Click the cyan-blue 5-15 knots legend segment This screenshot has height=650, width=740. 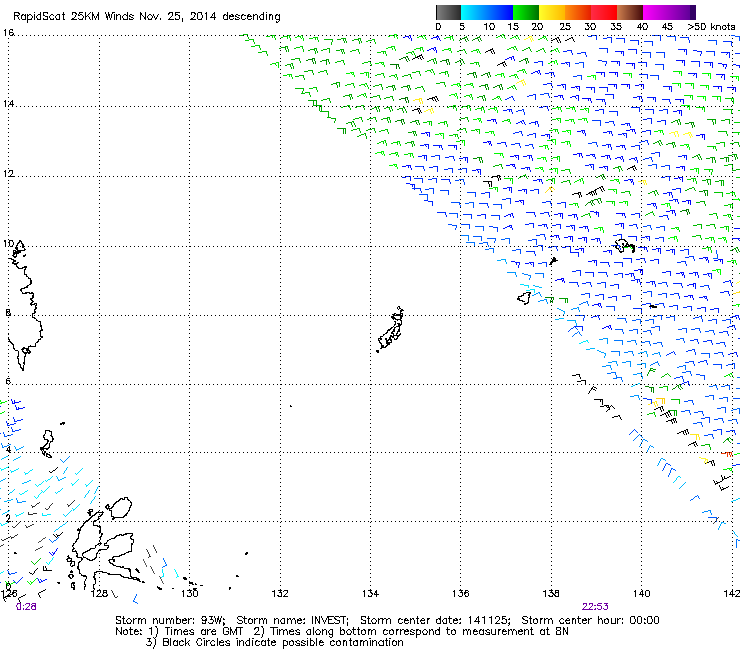487,12
